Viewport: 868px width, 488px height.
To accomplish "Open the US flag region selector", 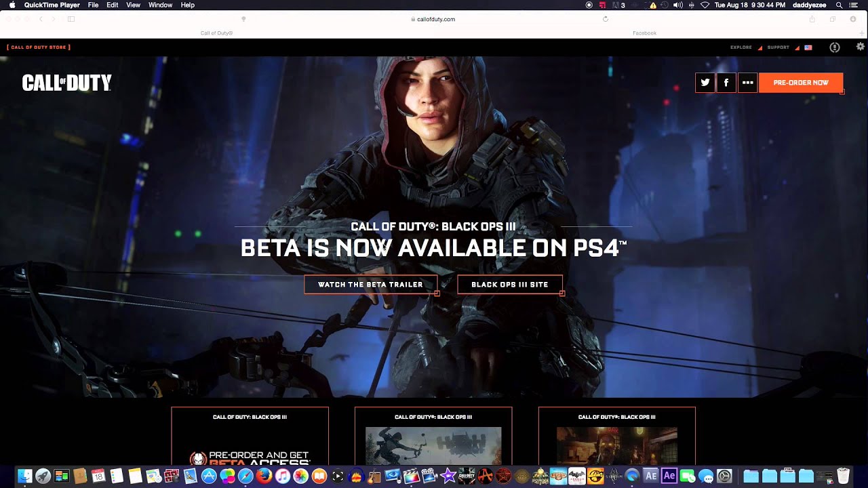I will point(808,47).
